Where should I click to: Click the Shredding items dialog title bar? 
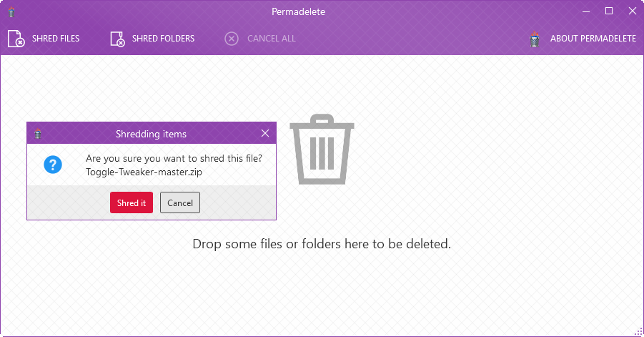(151, 133)
